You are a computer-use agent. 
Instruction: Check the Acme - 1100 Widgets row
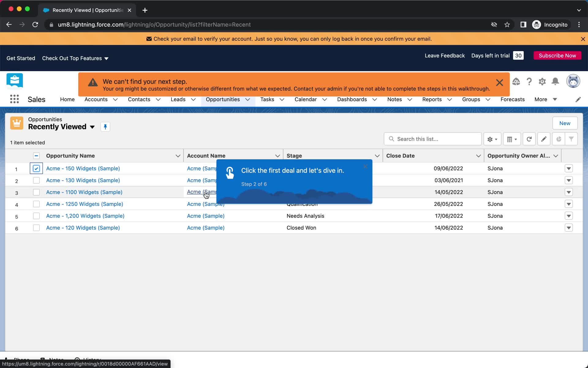pyautogui.click(x=36, y=192)
